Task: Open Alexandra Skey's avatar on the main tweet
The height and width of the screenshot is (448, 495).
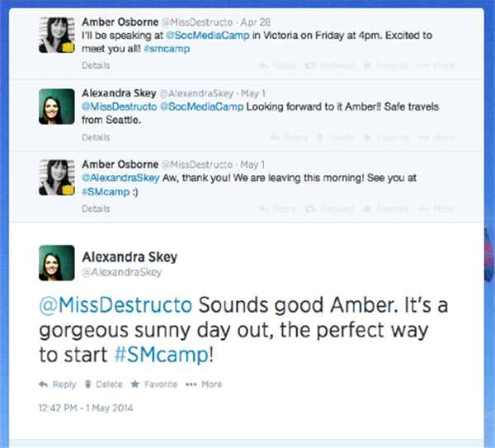Action: (56, 263)
